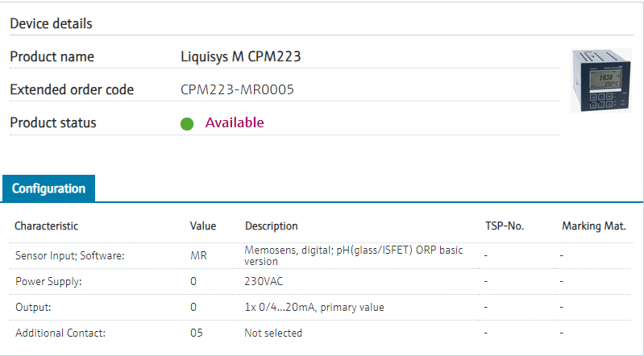Click the Description column header

[x=271, y=226]
